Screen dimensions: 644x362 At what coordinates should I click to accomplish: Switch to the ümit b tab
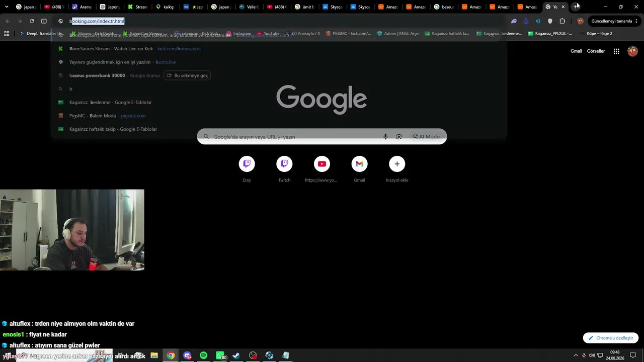coord(304,7)
